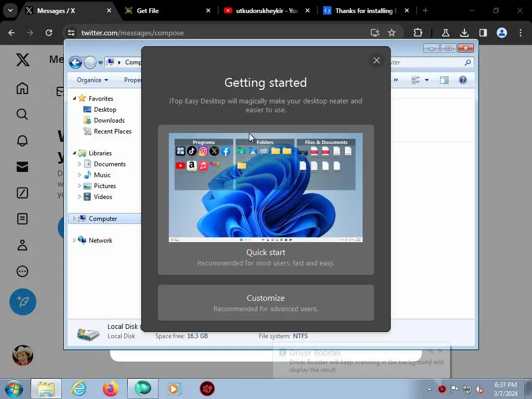
Task: Select Libraries in the navigation pane
Action: pyautogui.click(x=100, y=153)
